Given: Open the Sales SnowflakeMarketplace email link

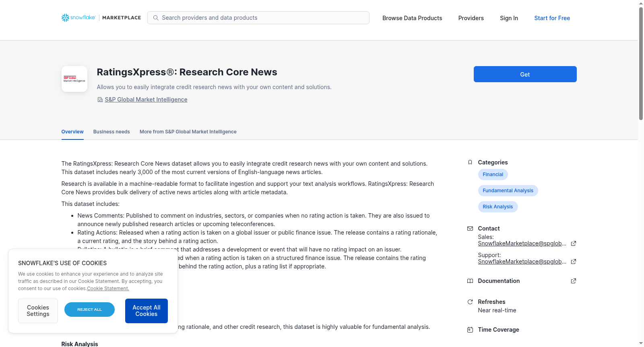Looking at the screenshot, I should click(x=522, y=243).
